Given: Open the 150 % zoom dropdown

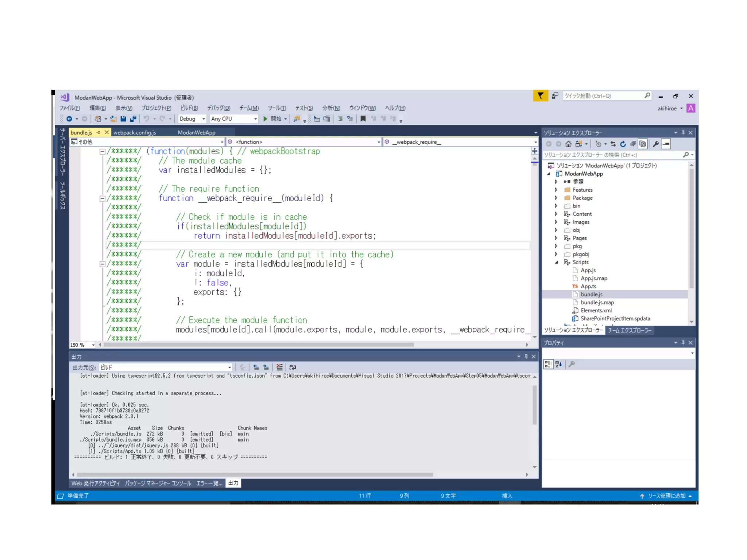Looking at the screenshot, I should 93,345.
